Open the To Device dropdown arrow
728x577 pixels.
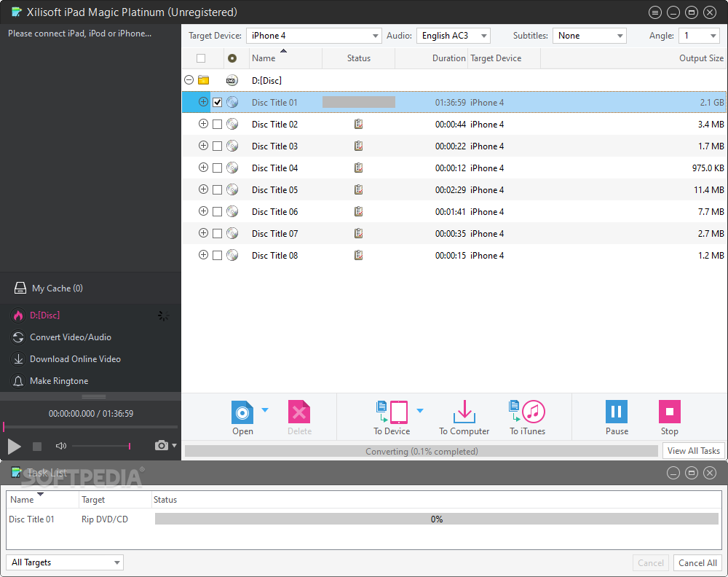[420, 410]
